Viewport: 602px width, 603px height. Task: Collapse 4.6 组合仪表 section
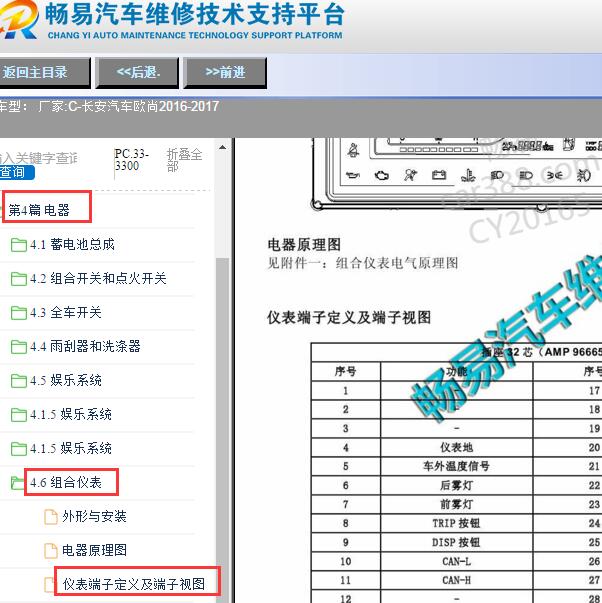(x=66, y=482)
